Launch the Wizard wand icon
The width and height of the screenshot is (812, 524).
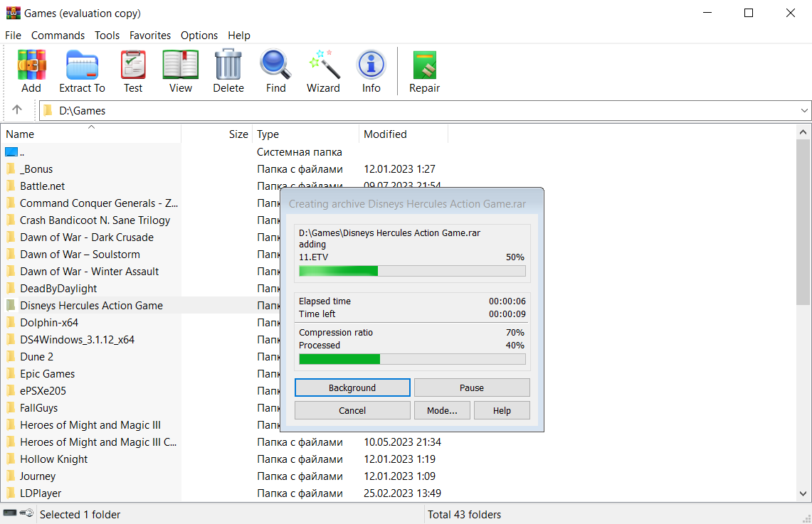pos(324,64)
